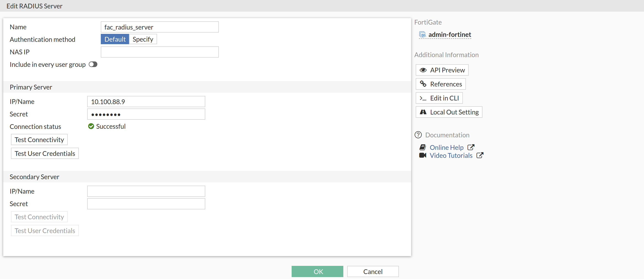Click the chain-link References icon
The height and width of the screenshot is (279, 644).
423,84
